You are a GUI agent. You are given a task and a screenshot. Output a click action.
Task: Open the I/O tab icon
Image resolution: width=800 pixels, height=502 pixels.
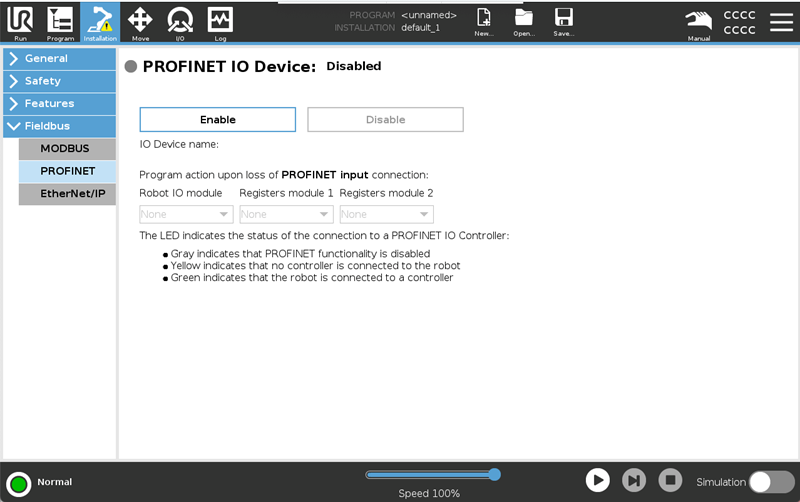click(180, 21)
